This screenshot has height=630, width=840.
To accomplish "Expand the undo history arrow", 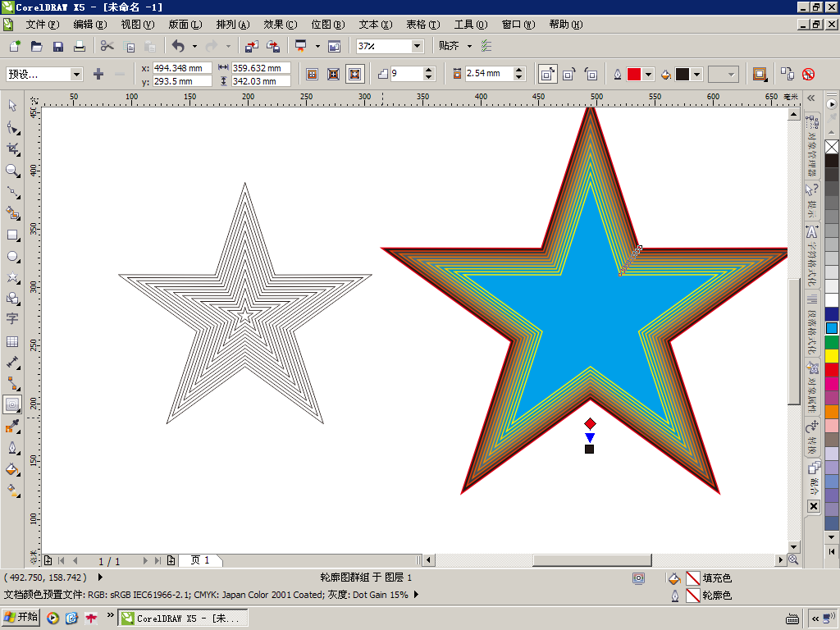I will (x=194, y=46).
